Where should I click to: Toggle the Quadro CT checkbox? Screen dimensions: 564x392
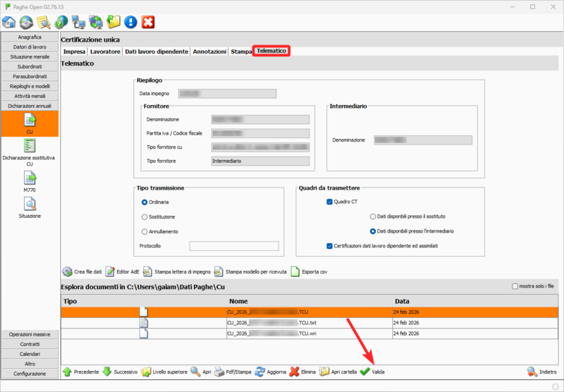329,202
